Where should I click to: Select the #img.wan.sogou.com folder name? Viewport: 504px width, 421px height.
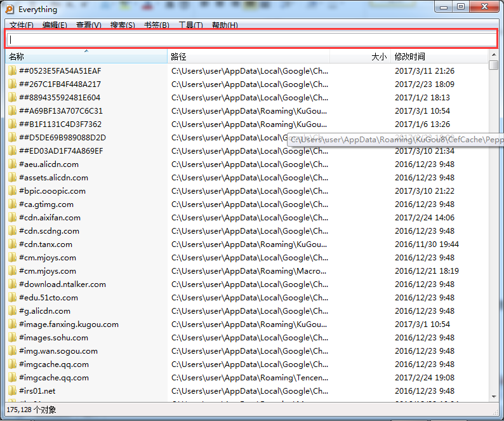(58, 351)
